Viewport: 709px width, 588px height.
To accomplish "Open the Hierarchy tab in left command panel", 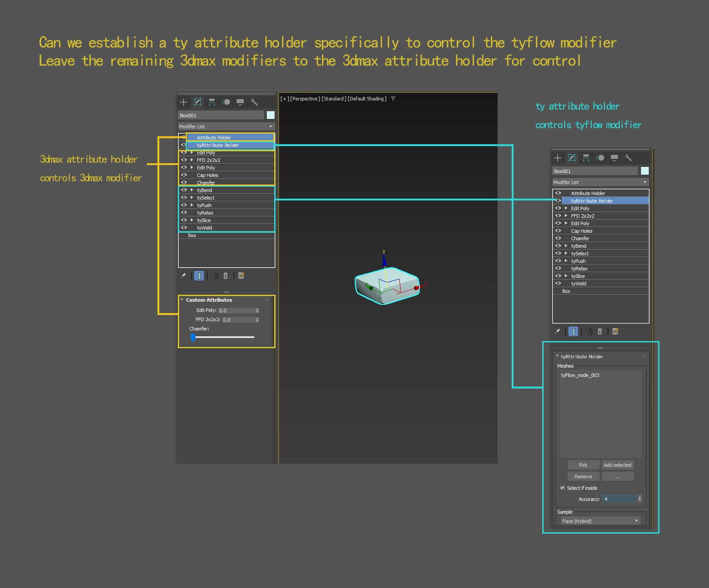I will [212, 102].
